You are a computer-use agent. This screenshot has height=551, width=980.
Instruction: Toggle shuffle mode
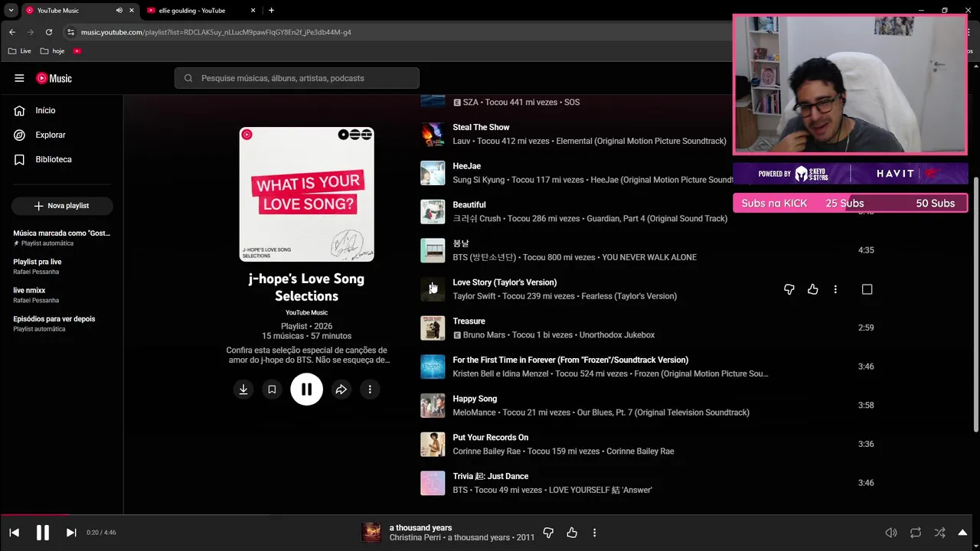coord(939,533)
